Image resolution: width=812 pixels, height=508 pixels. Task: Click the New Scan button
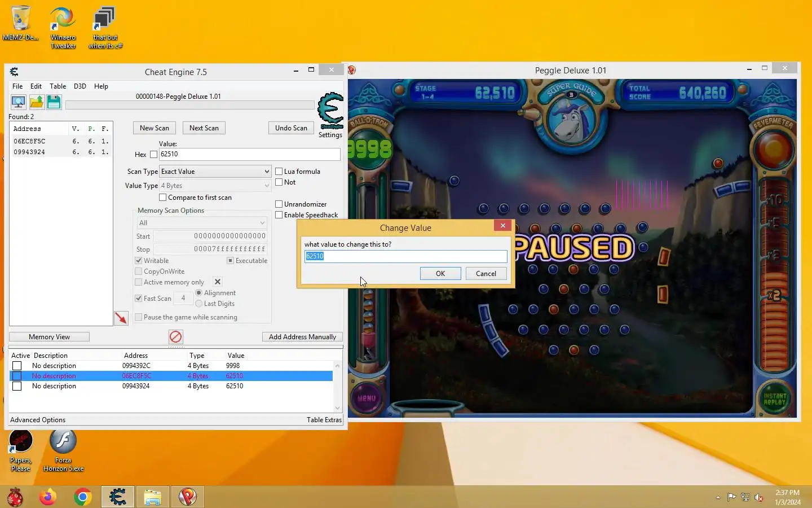pyautogui.click(x=155, y=128)
